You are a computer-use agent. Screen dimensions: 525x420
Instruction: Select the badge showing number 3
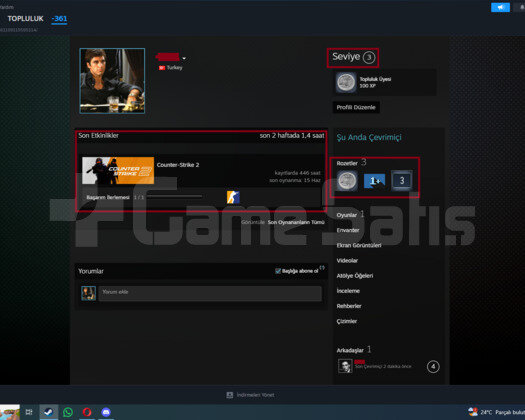[402, 181]
